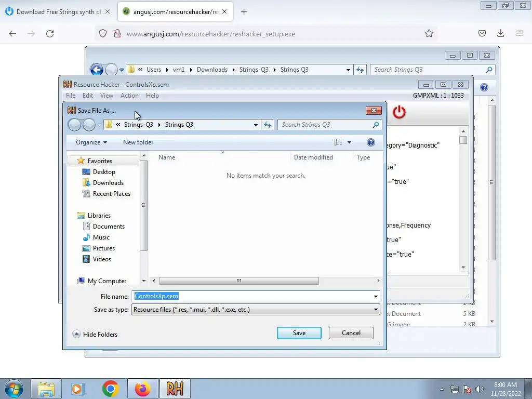Click Strings Q3 breadcrumb in Save dialog
The image size is (532, 399).
click(179, 125)
